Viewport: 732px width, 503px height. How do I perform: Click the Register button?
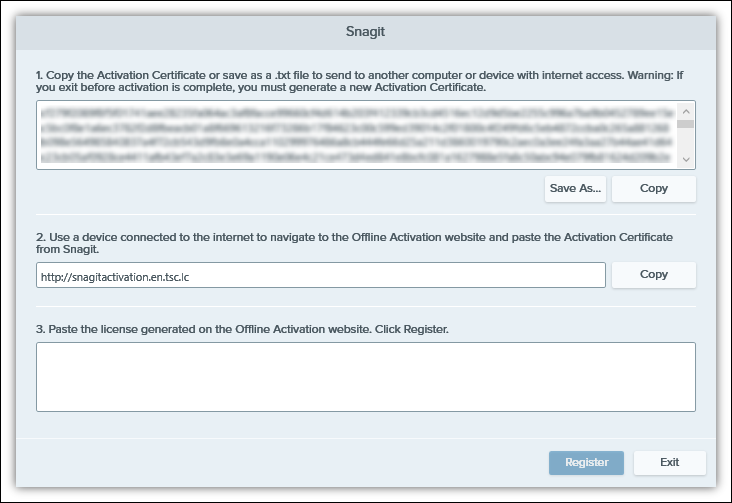tap(586, 463)
